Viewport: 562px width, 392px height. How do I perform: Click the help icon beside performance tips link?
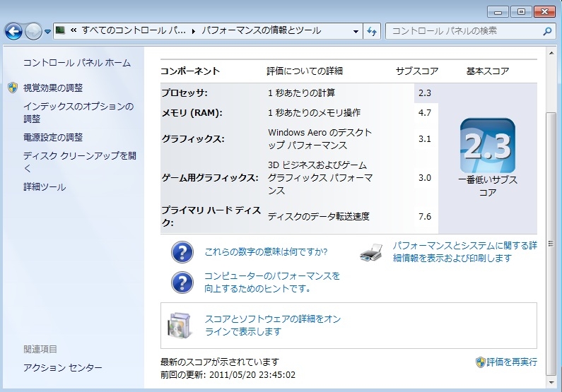pyautogui.click(x=182, y=283)
